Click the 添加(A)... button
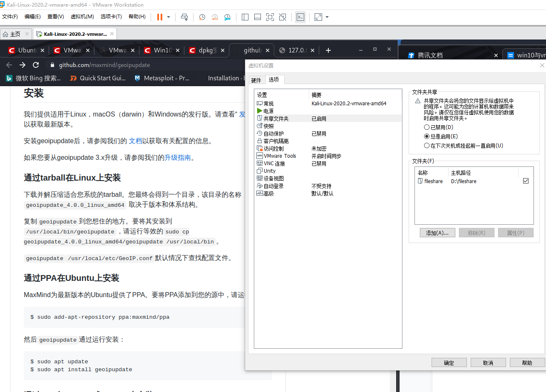The height and width of the screenshot is (392, 546). 437,233
